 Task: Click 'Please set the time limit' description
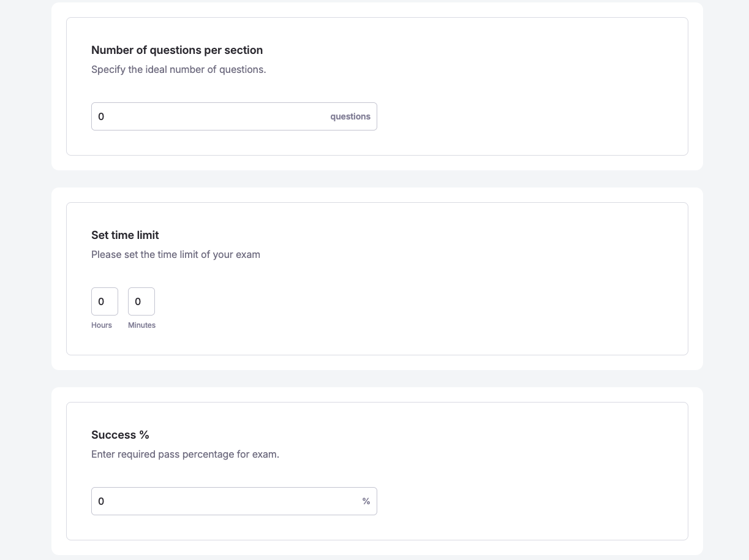(x=175, y=255)
